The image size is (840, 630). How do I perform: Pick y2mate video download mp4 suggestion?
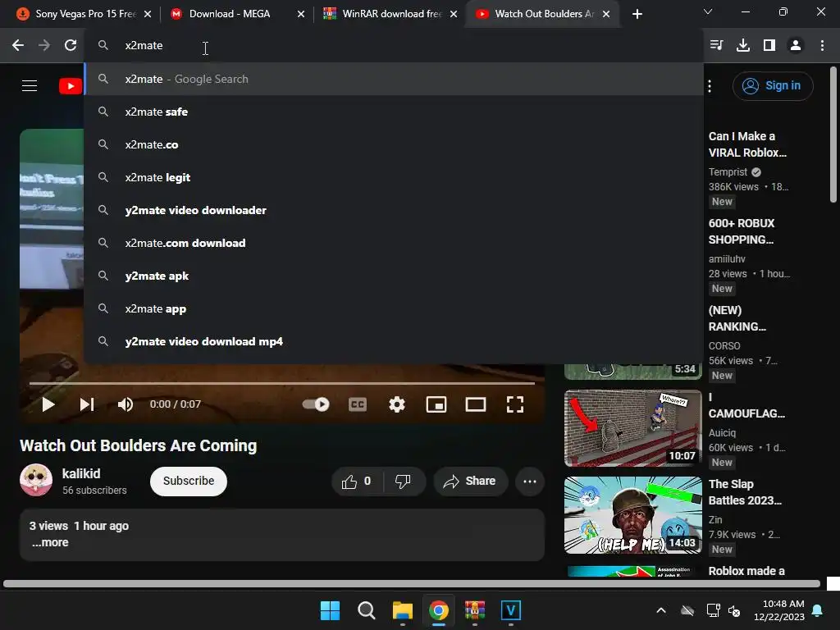(x=394, y=341)
